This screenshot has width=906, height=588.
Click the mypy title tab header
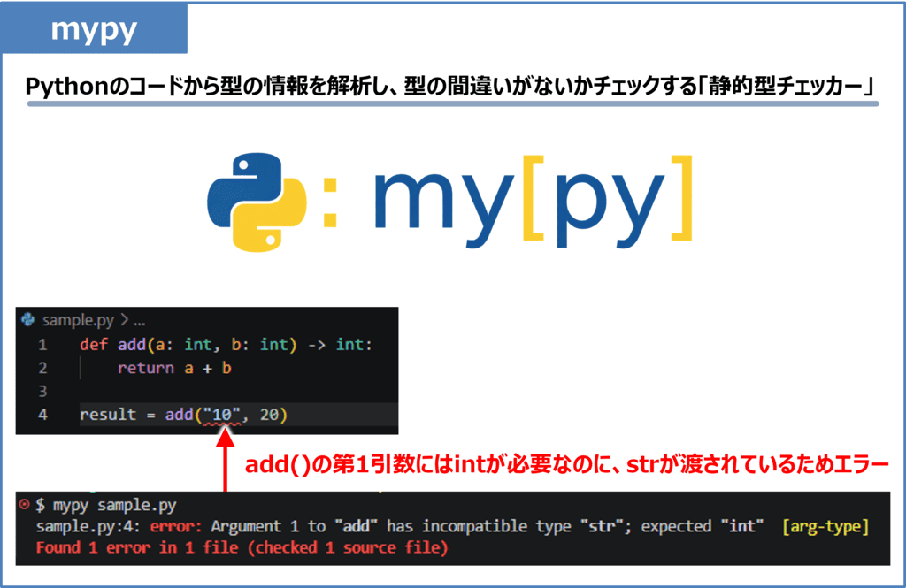click(94, 28)
